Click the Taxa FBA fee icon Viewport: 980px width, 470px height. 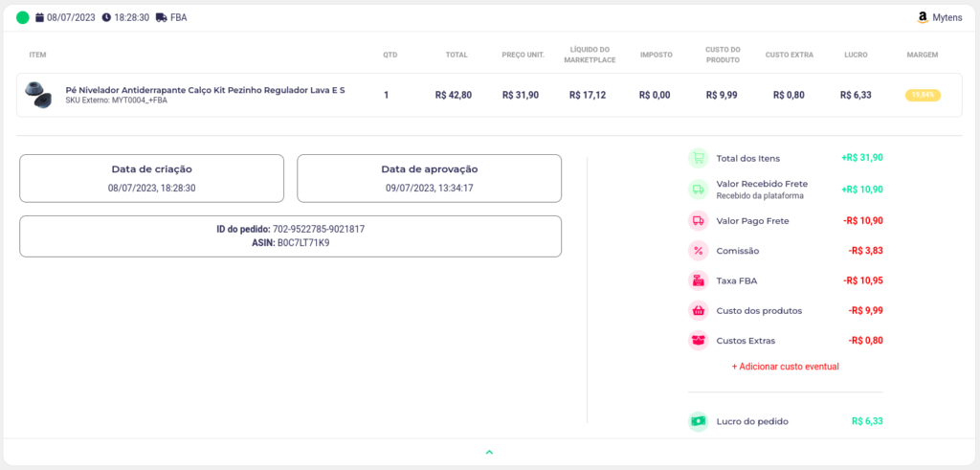698,280
